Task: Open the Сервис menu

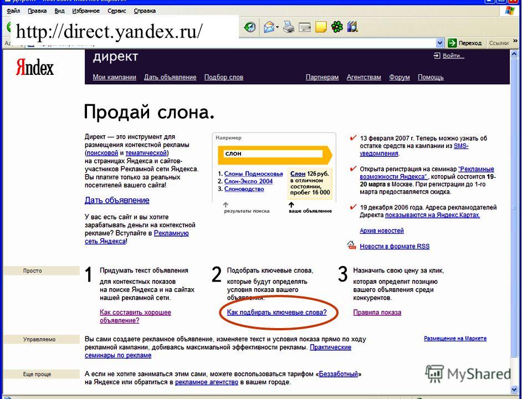Action: coord(117,11)
